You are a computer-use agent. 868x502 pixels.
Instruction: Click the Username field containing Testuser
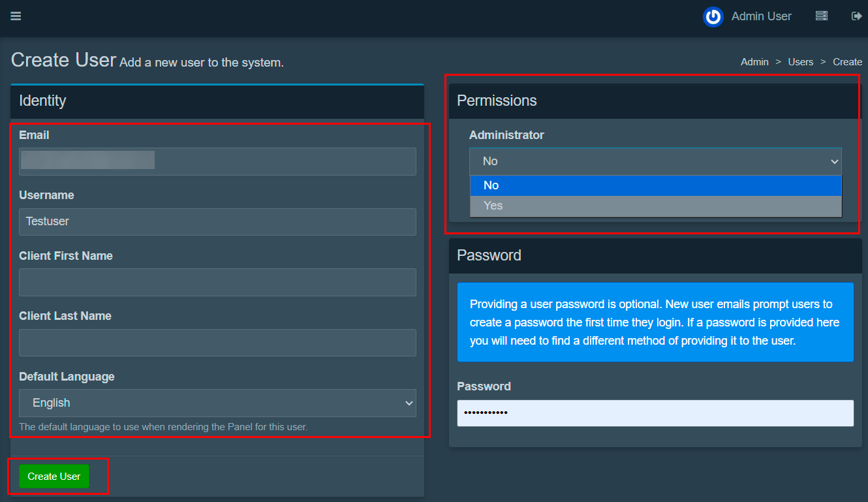click(217, 222)
